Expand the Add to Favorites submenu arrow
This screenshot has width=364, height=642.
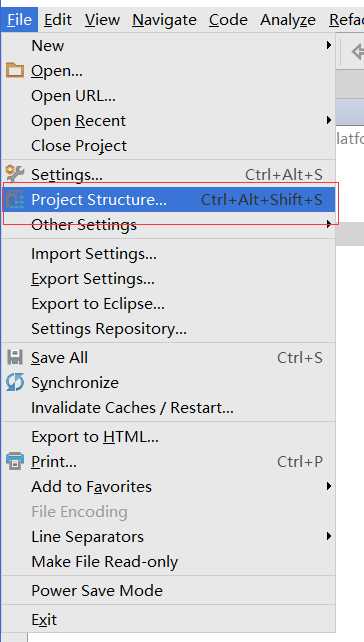point(328,486)
